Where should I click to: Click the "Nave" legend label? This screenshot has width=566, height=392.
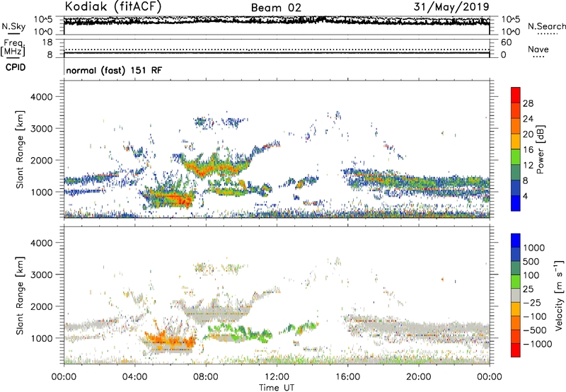538,49
